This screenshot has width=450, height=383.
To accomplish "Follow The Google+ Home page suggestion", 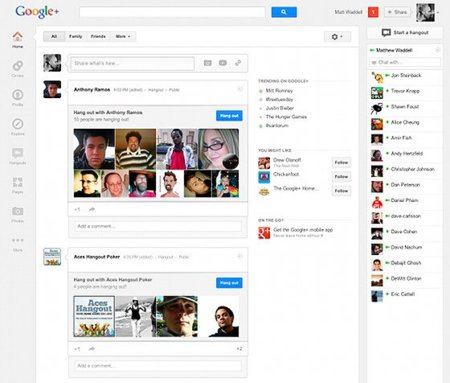I will click(341, 191).
